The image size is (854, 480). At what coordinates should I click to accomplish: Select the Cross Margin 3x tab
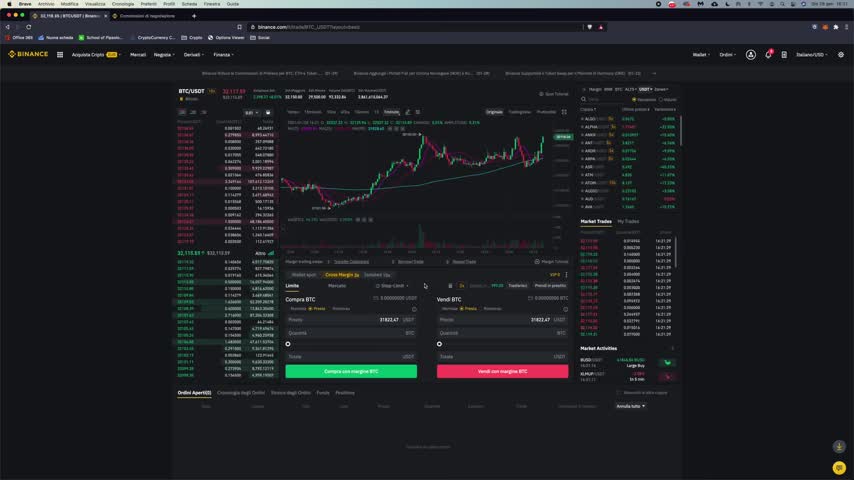[342, 275]
